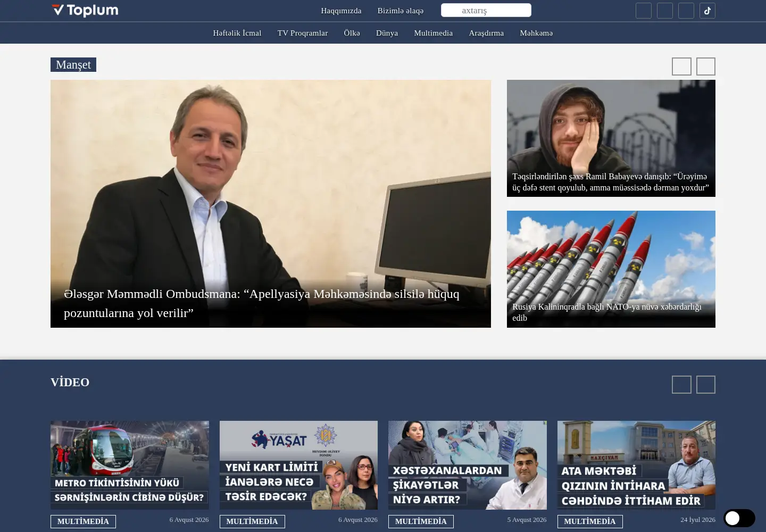The image size is (766, 532).
Task: Open Multimedia in the navigation bar
Action: (x=434, y=33)
